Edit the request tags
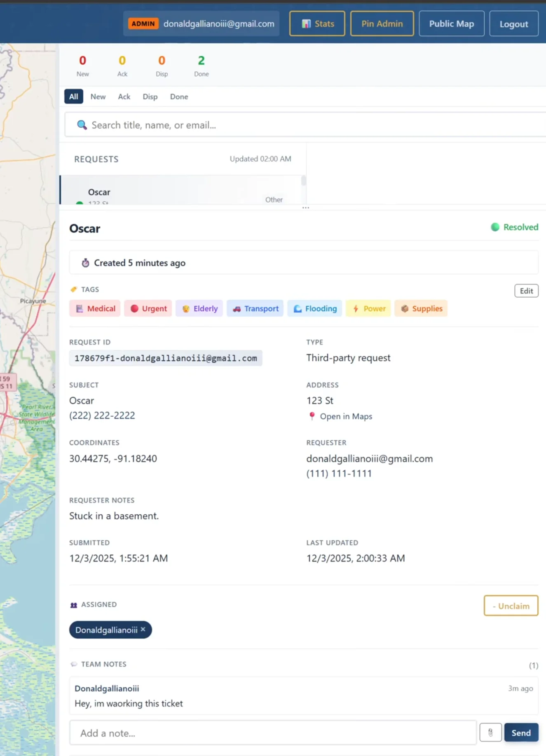The image size is (546, 756). 526,291
